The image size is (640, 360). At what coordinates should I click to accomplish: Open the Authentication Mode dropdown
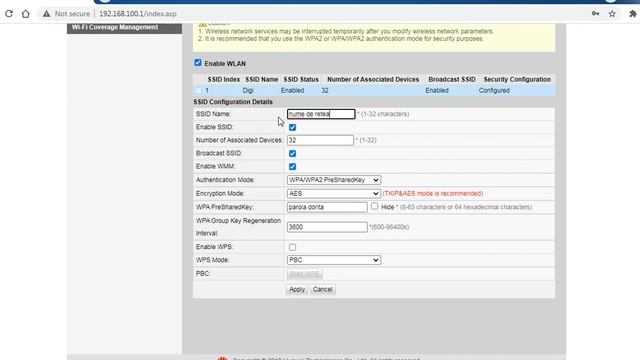(x=334, y=180)
